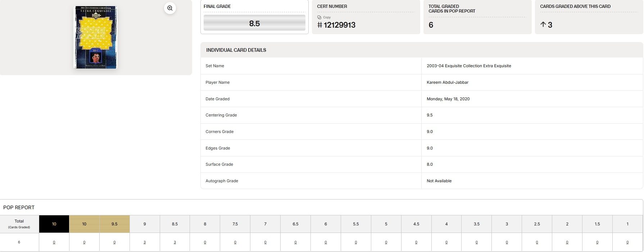Click the count link under grade 8

pos(205,242)
